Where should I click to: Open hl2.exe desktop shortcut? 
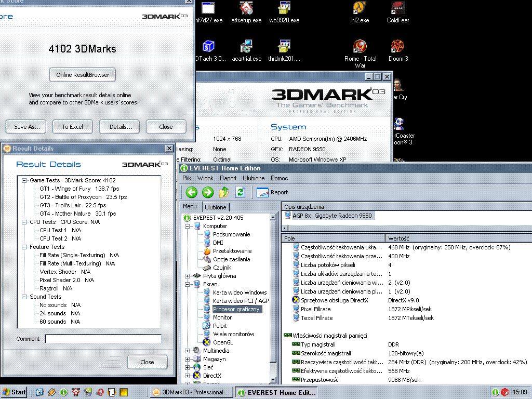click(360, 12)
